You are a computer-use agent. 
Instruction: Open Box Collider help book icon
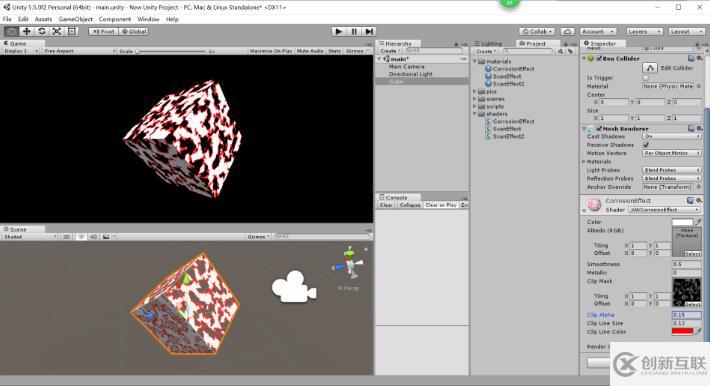(691, 58)
